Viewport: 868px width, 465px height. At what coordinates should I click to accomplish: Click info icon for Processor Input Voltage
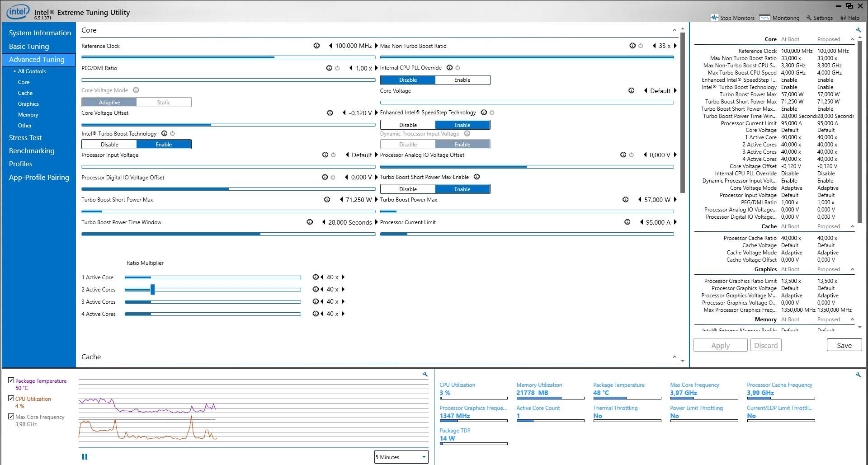click(x=325, y=155)
